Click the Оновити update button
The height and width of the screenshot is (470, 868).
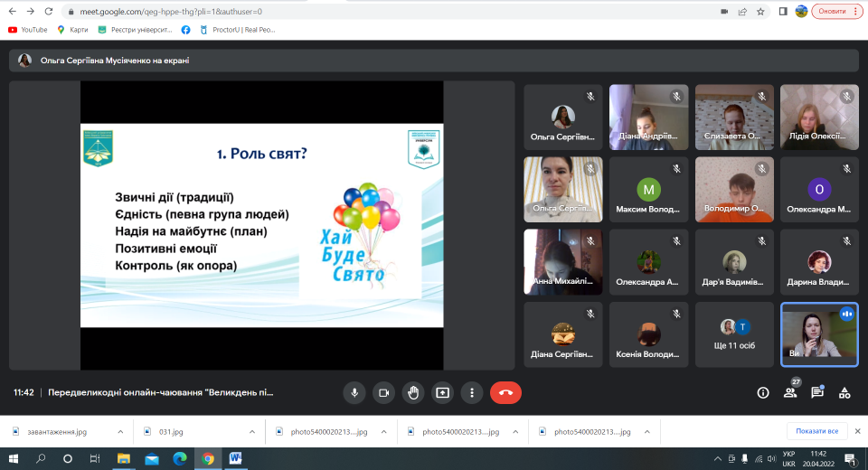point(837,11)
